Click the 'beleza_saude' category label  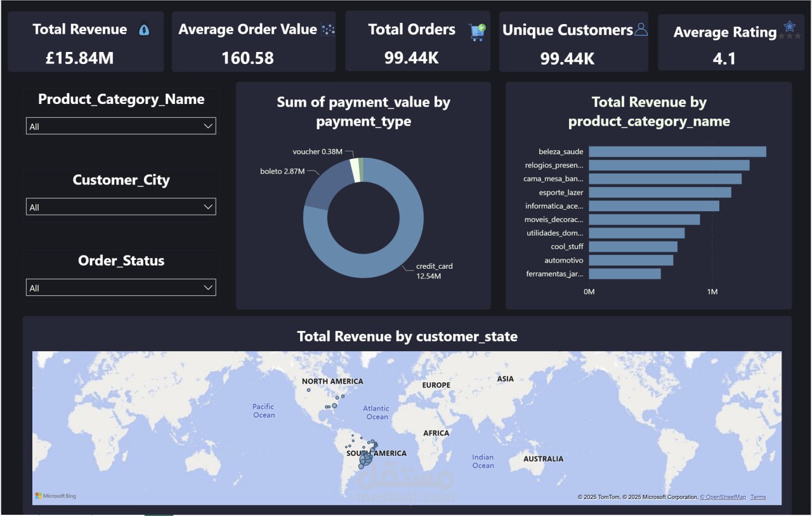click(x=561, y=152)
